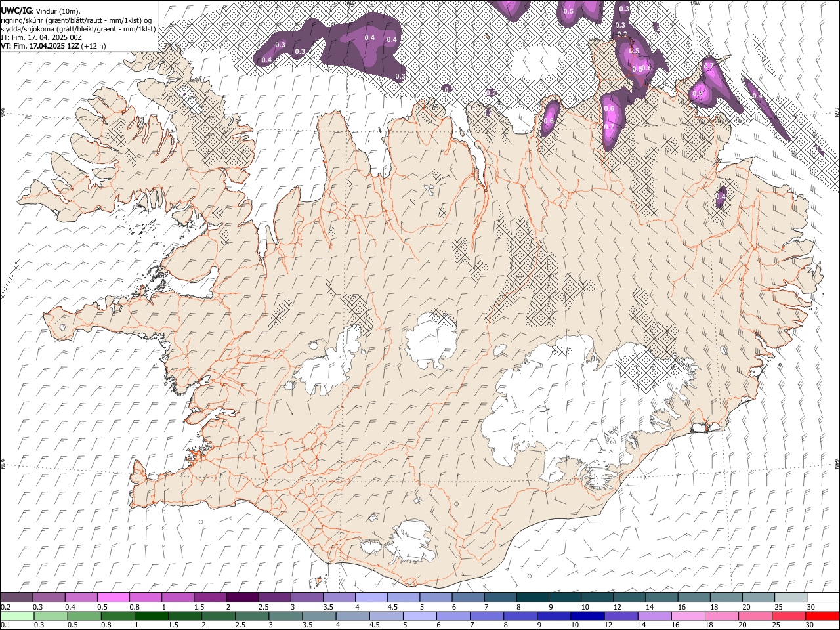Click snow legend swatch between 6 and 7
This screenshot has height=630, width=840.
tap(469, 598)
